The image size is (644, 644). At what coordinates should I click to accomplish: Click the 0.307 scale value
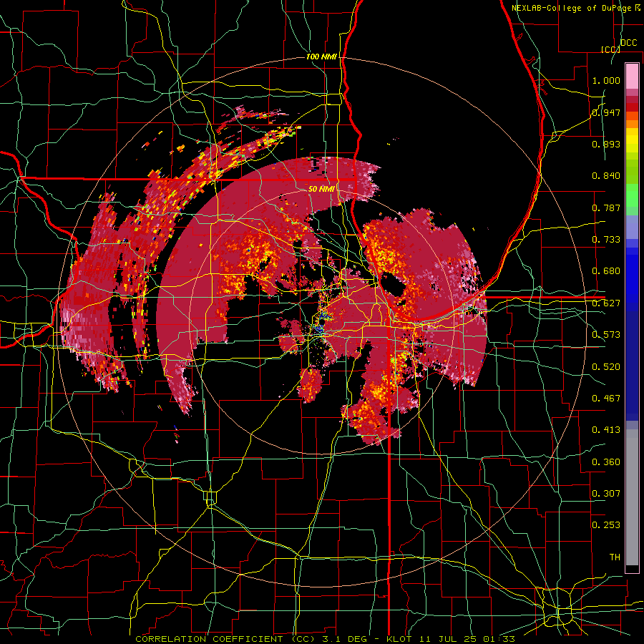point(606,493)
